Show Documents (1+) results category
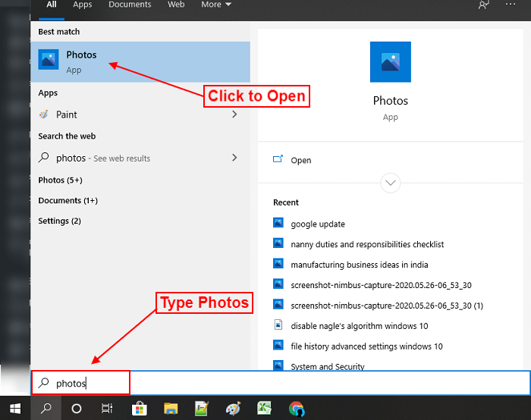531x420 pixels. coord(68,200)
